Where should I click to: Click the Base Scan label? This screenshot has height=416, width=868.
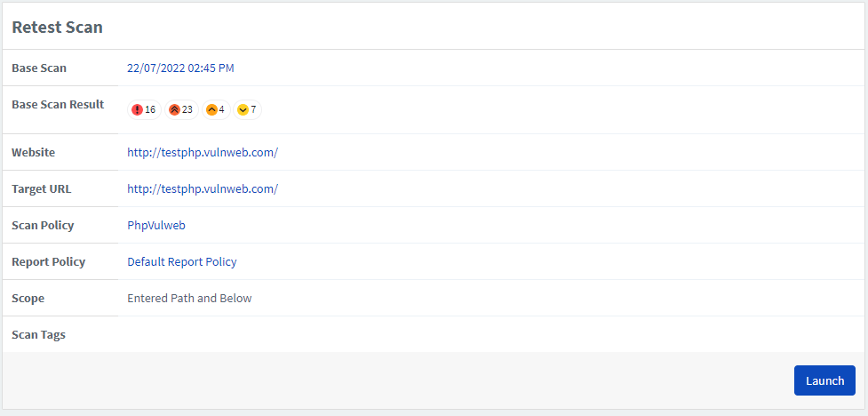tap(39, 68)
